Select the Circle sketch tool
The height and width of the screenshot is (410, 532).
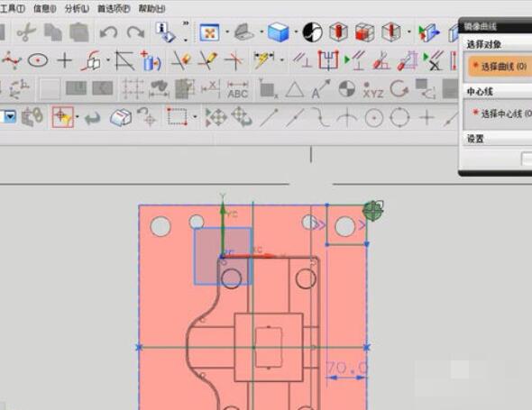coord(38,60)
